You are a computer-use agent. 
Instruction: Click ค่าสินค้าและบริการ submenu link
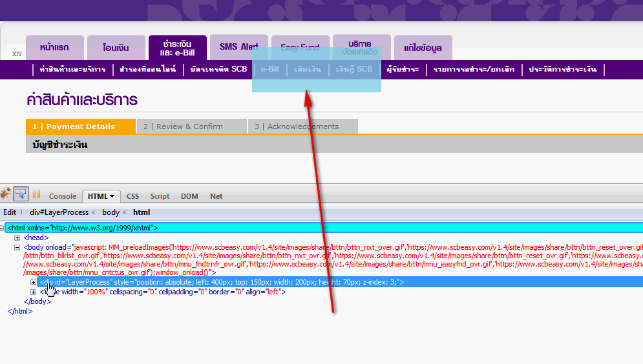point(72,69)
